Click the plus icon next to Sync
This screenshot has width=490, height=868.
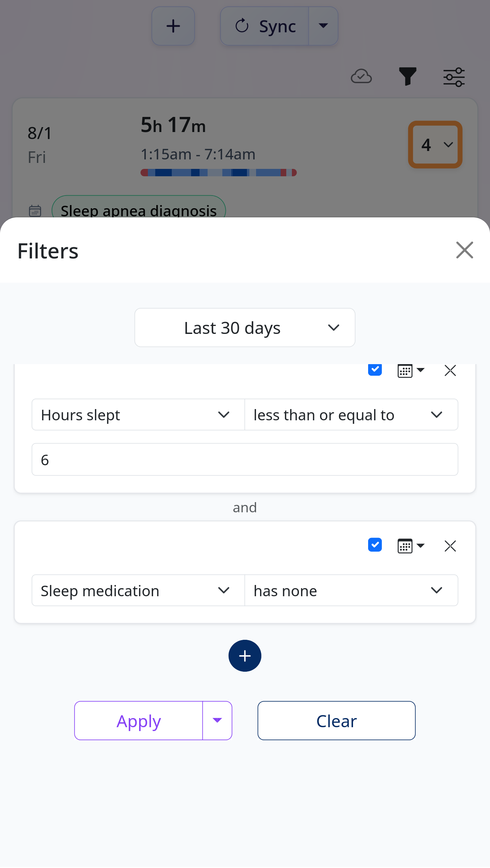click(173, 26)
